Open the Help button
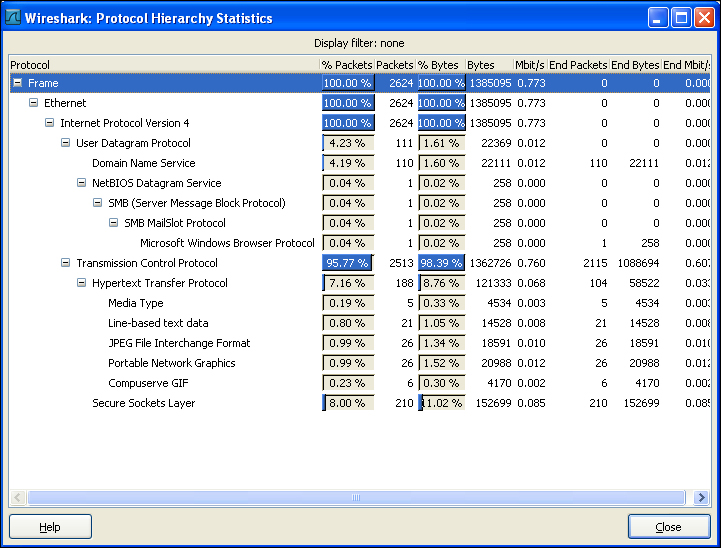Viewport: 721px width, 548px height. (50, 526)
